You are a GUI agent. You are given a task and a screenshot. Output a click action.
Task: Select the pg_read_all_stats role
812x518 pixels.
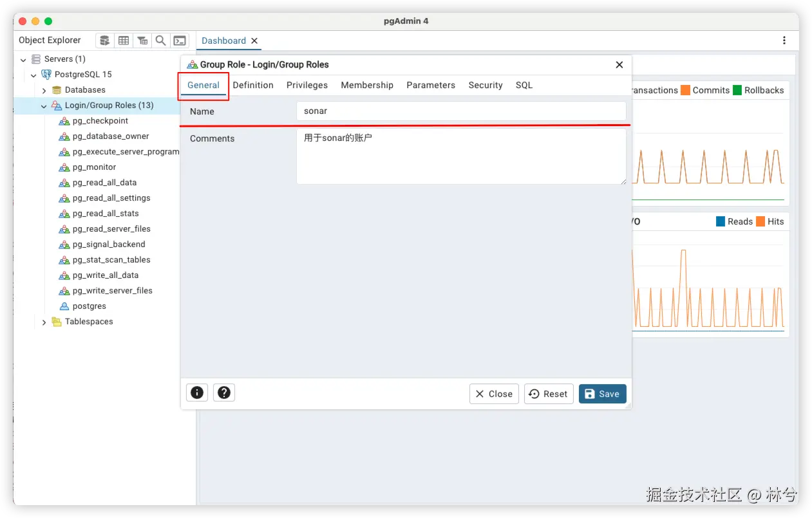(106, 214)
